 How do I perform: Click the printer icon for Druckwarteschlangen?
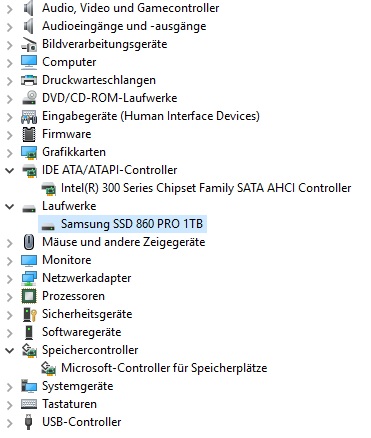coord(29,80)
